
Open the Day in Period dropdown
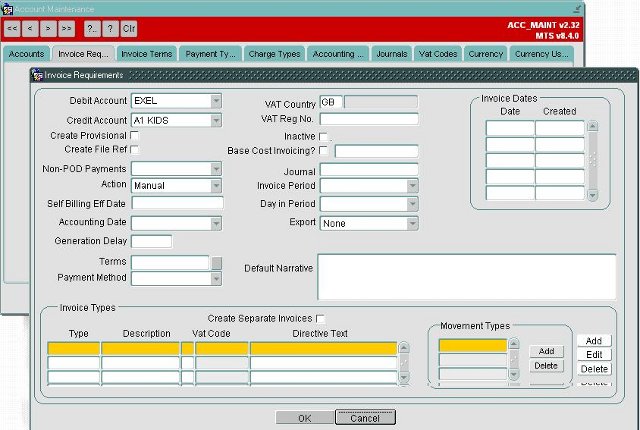(x=413, y=204)
